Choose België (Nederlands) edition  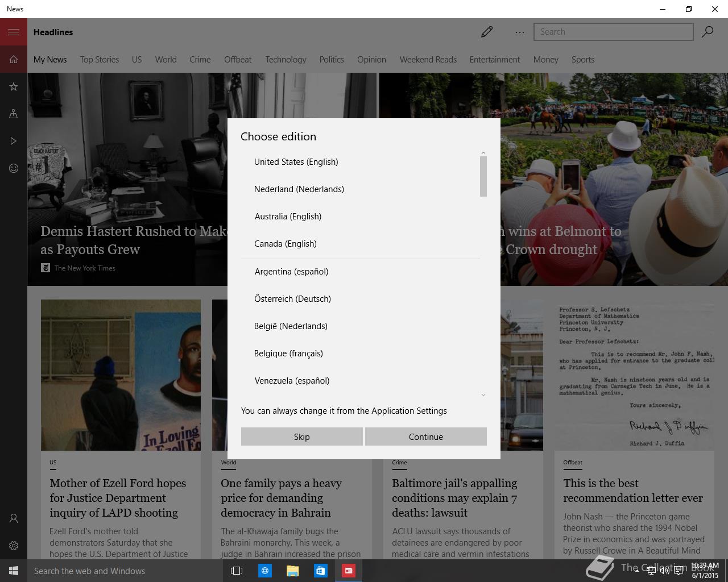pyautogui.click(x=361, y=326)
